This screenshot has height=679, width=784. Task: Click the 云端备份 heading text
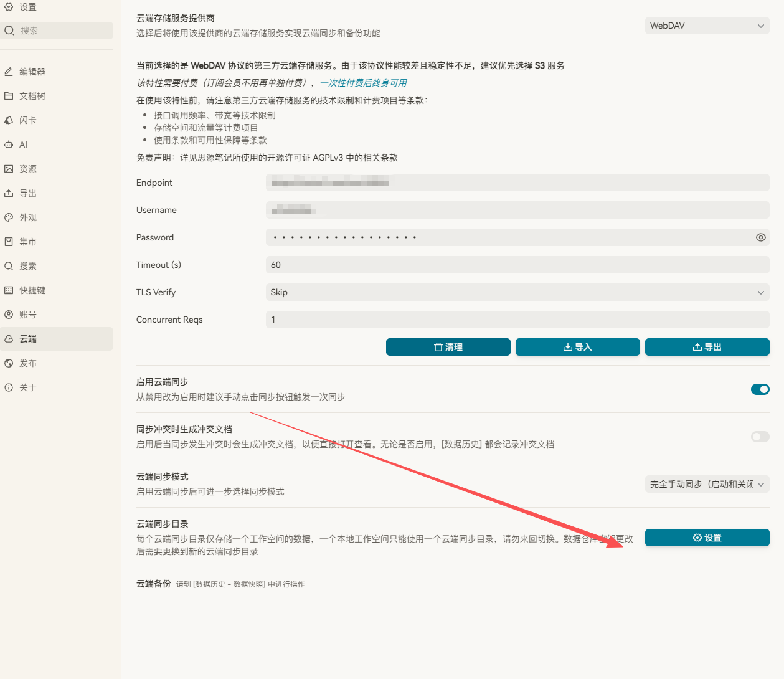[154, 584]
